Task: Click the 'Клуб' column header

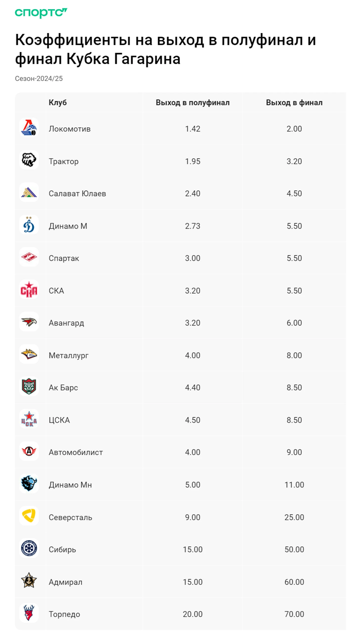Action: click(x=58, y=103)
